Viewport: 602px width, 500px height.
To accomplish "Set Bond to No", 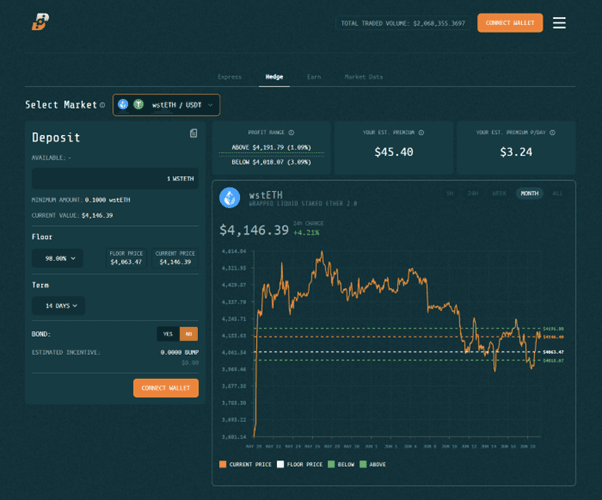I will [188, 334].
